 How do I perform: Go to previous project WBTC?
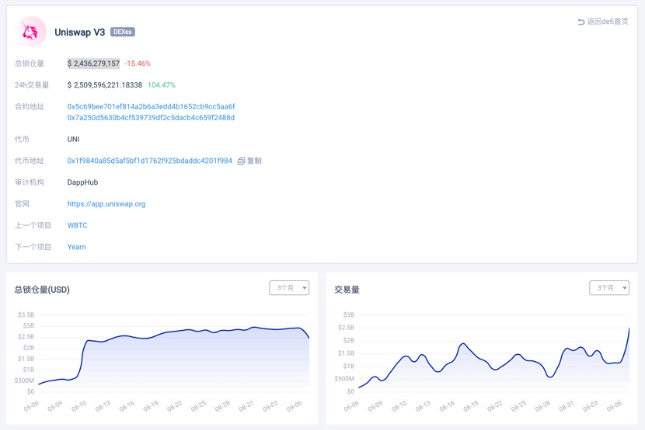77,225
